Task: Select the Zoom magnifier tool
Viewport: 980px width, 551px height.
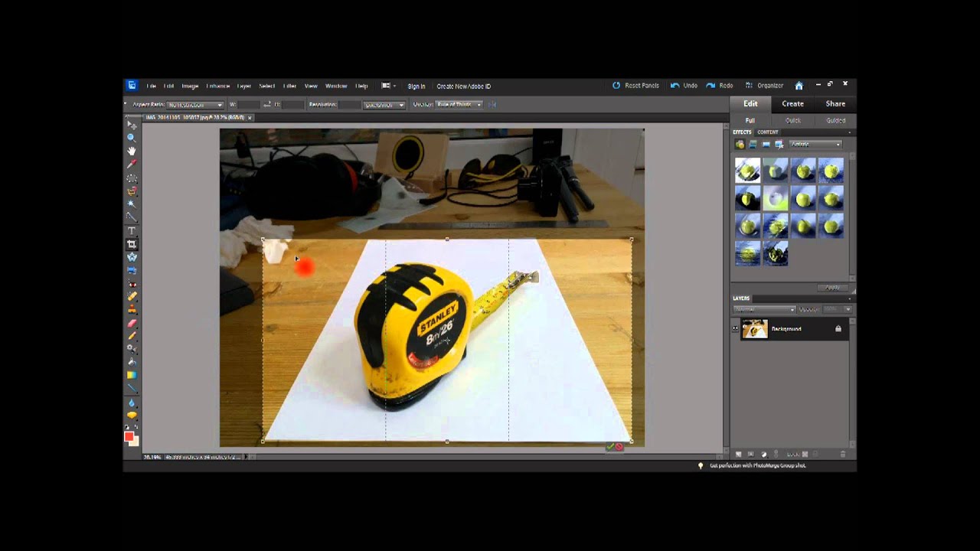Action: pyautogui.click(x=132, y=137)
